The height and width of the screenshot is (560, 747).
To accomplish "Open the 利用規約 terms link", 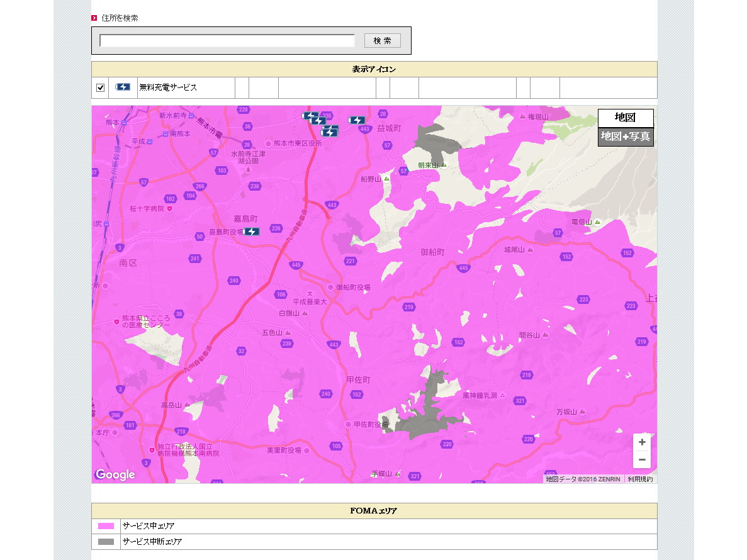I will [640, 479].
